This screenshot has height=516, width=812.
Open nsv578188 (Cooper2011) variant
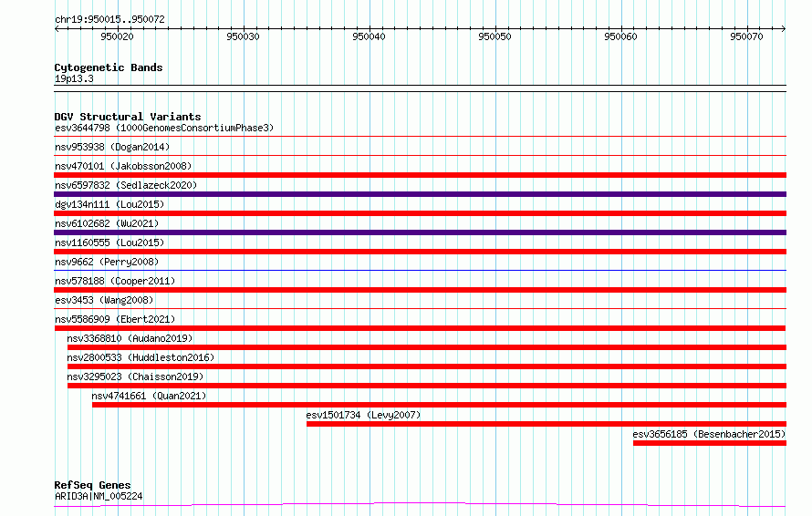[115, 281]
